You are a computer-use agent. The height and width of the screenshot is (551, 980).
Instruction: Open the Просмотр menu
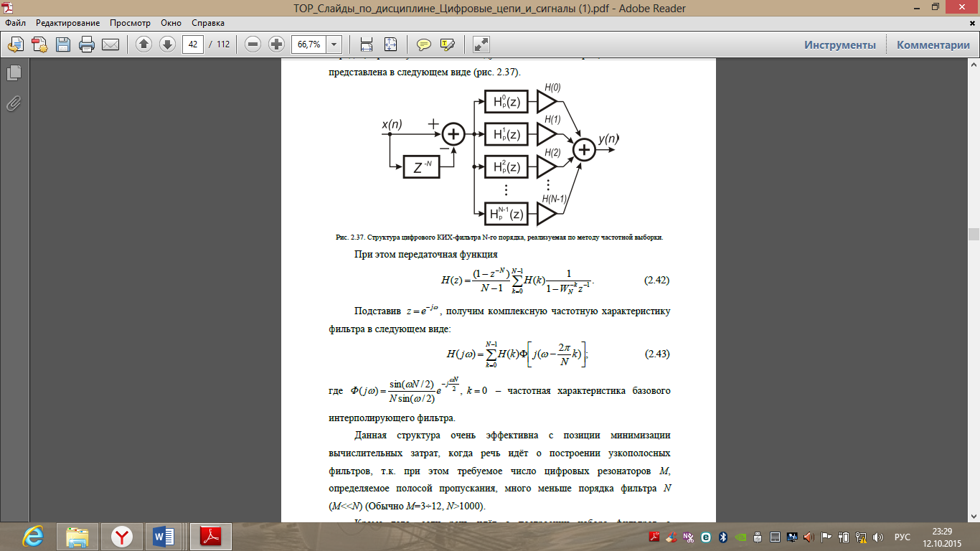pos(130,23)
